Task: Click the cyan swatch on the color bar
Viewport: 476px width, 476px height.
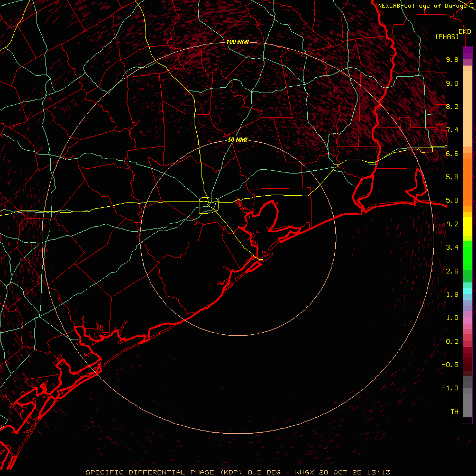Action: [467, 291]
